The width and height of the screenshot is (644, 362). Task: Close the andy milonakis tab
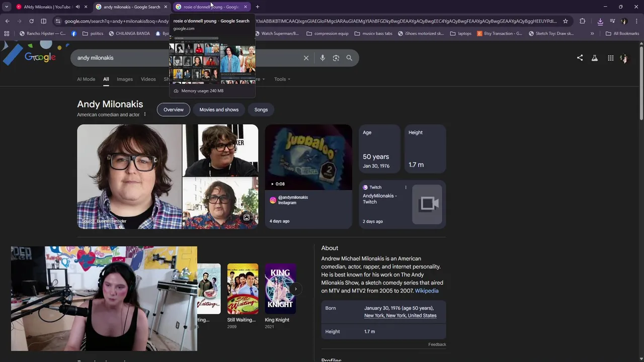pyautogui.click(x=166, y=7)
